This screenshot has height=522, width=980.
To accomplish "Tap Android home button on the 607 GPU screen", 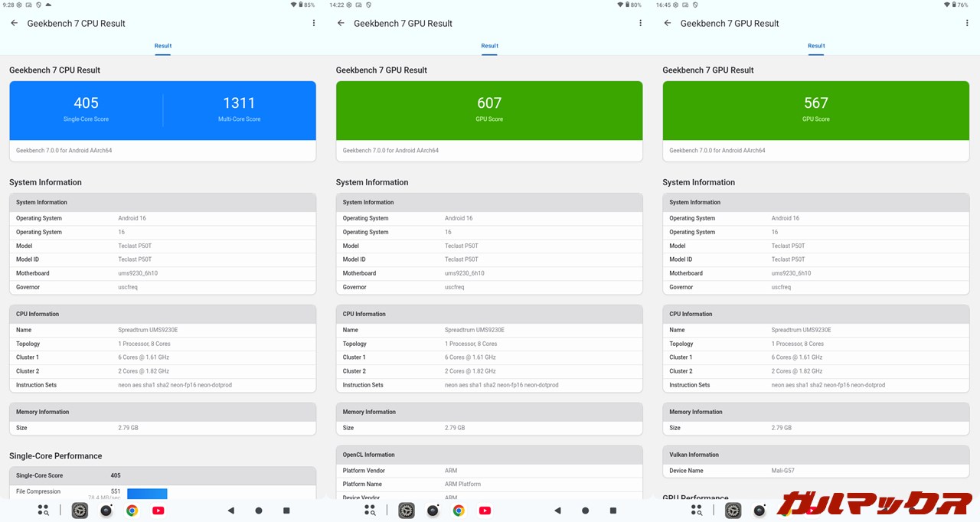I will (586, 511).
